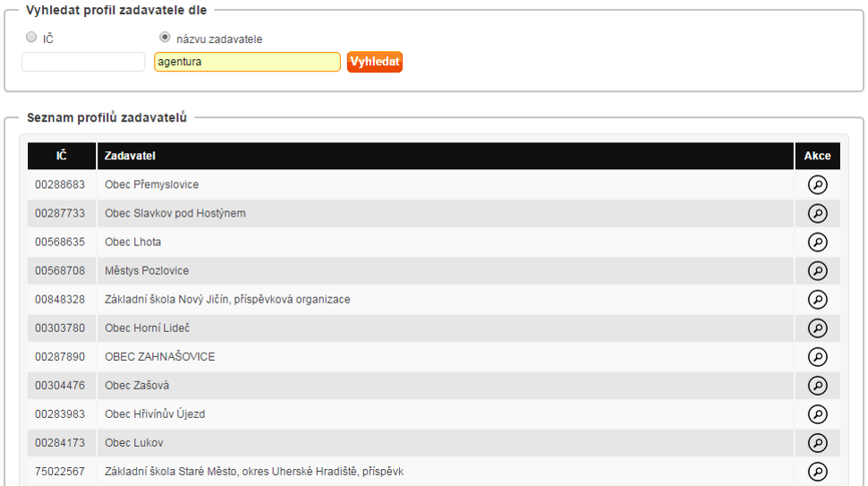Open magnifier icon for Základní škola Nový Jičín

point(817,300)
